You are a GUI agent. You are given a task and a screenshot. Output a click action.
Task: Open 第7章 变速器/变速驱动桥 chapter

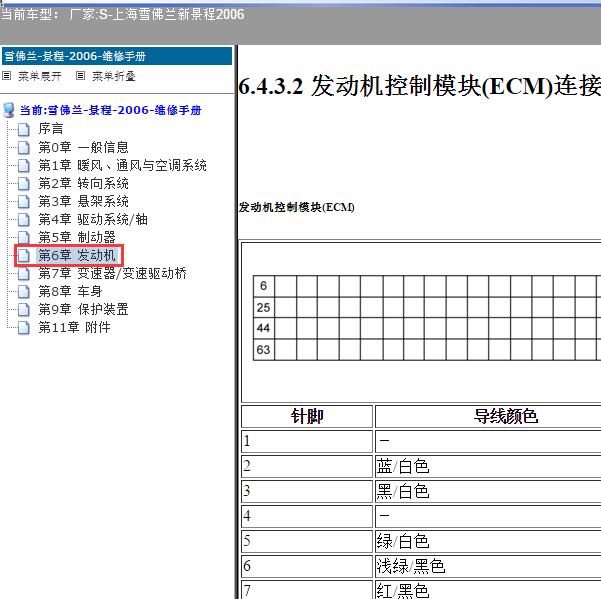tap(112, 273)
